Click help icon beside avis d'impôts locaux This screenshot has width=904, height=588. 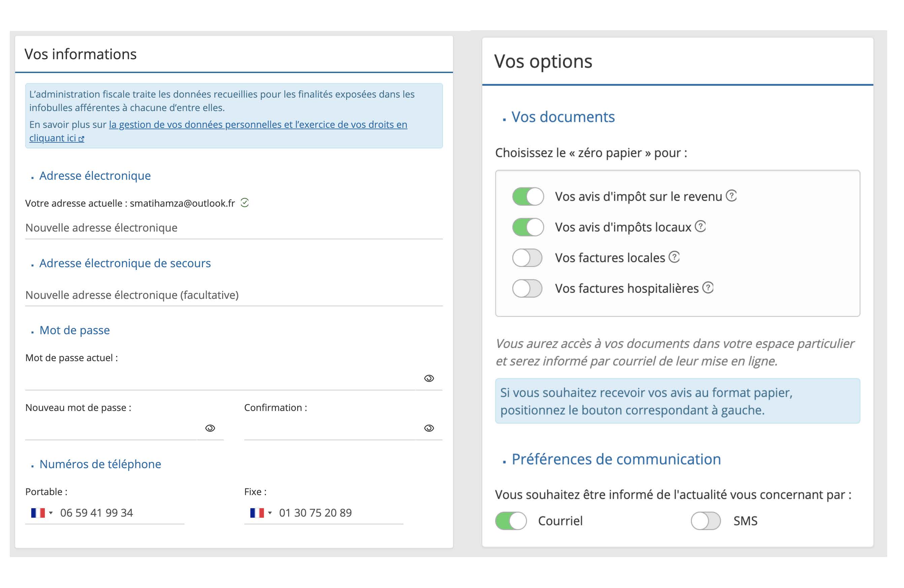pyautogui.click(x=700, y=227)
